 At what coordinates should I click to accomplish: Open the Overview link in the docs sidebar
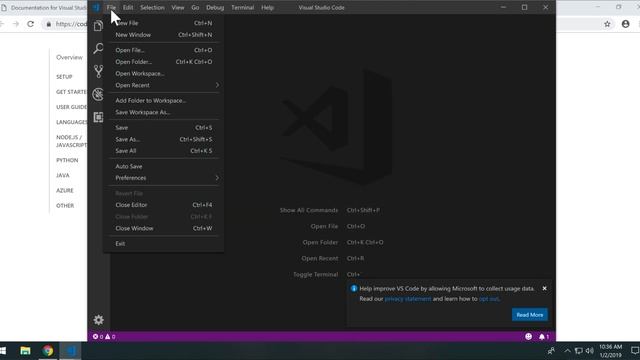coord(69,58)
